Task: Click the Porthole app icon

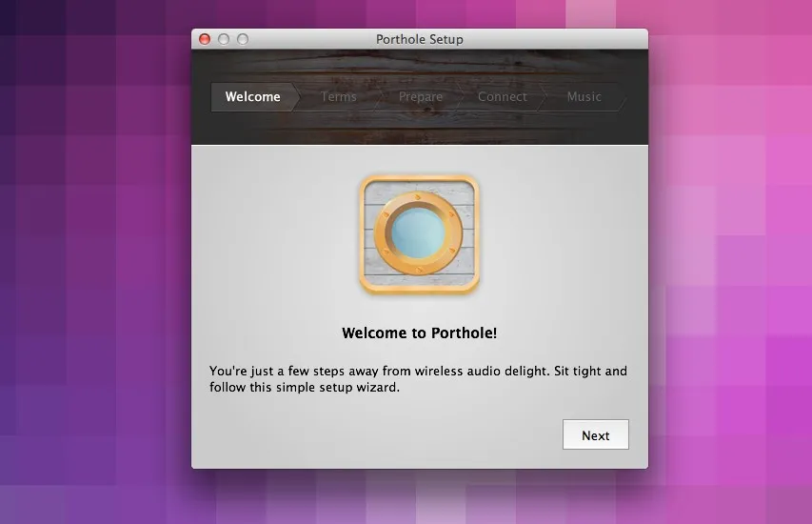Action: (420, 234)
